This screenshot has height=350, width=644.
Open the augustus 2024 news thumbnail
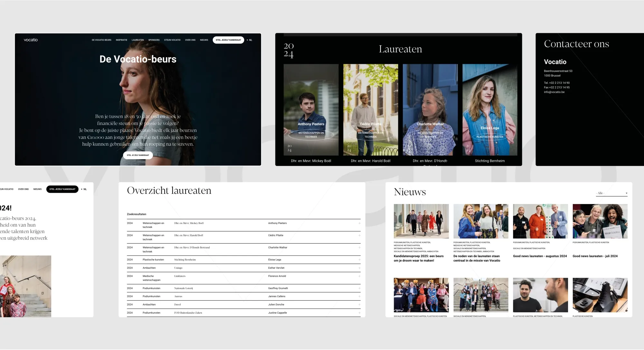pyautogui.click(x=540, y=221)
